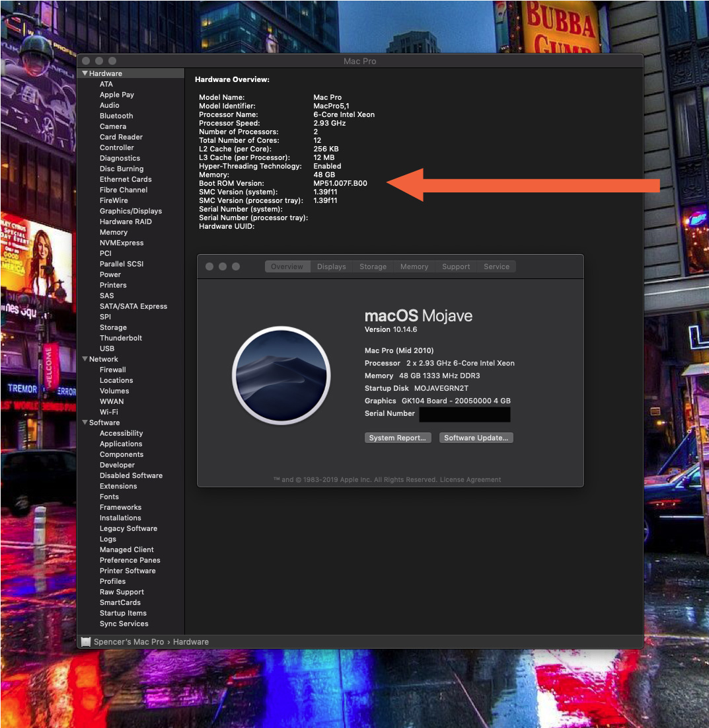Select Extensions under Software
The width and height of the screenshot is (709, 728).
[118, 486]
